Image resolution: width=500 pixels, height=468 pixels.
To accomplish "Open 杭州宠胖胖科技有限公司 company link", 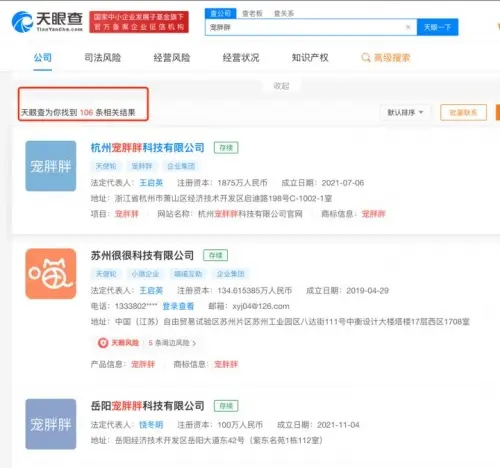I will [147, 148].
